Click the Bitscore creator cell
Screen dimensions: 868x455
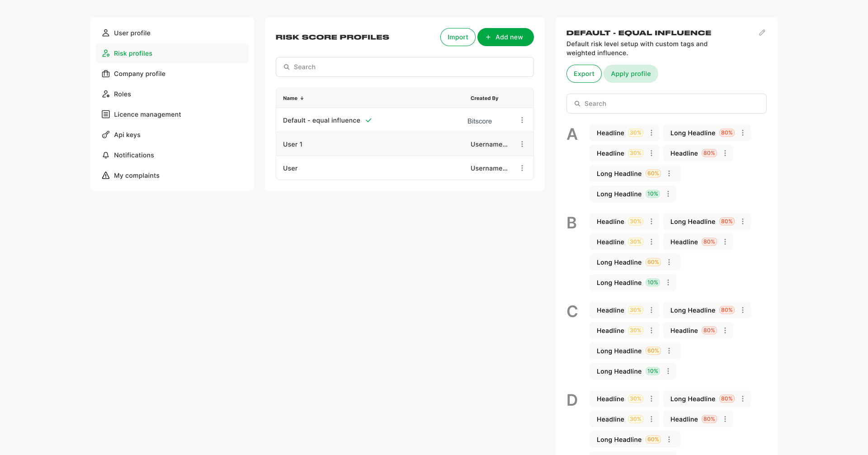coord(479,121)
